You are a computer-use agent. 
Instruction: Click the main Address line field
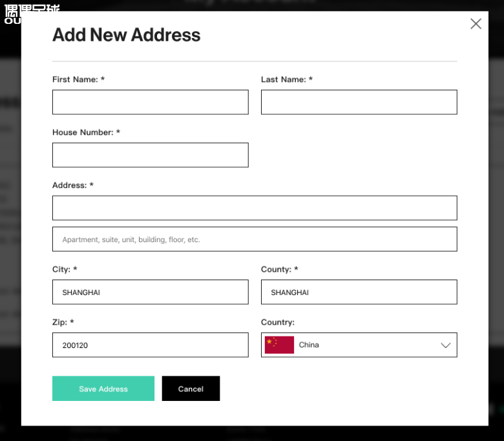pyautogui.click(x=255, y=208)
